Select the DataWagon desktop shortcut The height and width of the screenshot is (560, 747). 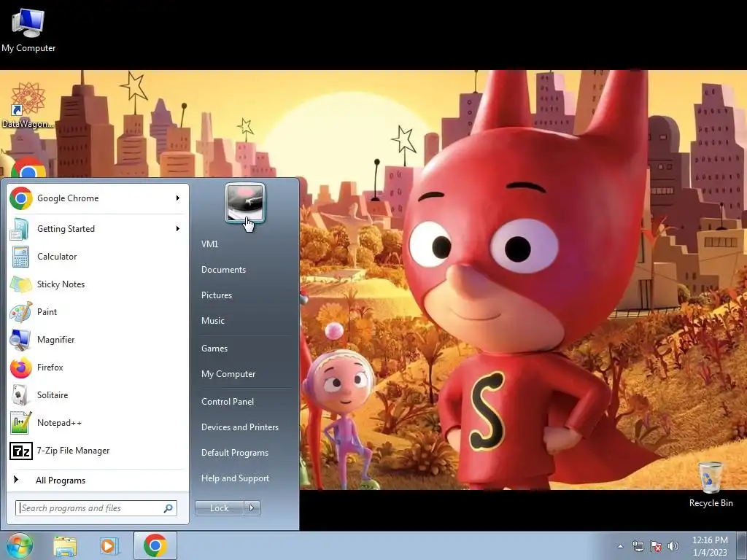(x=28, y=106)
